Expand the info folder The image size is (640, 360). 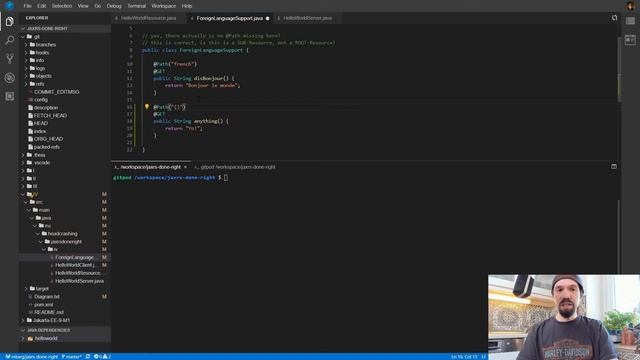pyautogui.click(x=26, y=60)
